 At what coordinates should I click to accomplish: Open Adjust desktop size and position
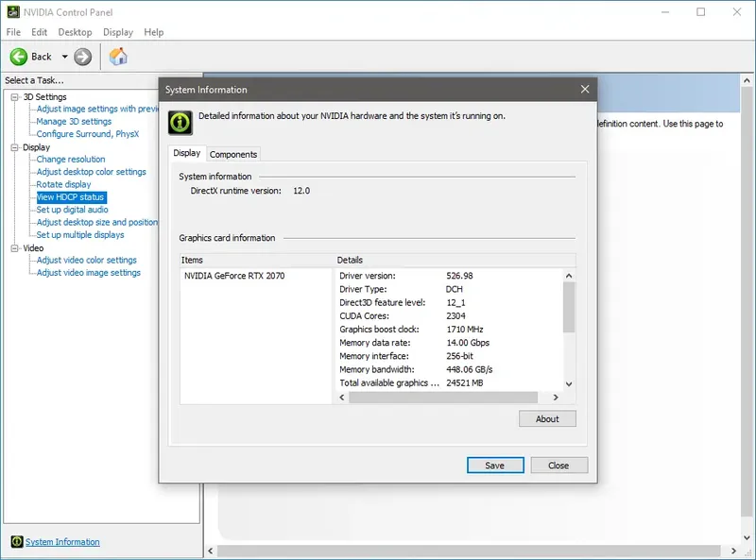pyautogui.click(x=97, y=222)
